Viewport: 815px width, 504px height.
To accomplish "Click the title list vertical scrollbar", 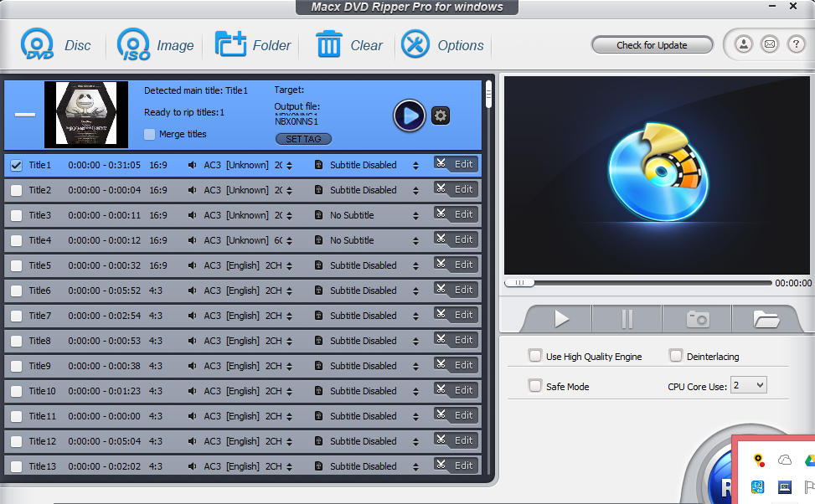I will pos(488,94).
